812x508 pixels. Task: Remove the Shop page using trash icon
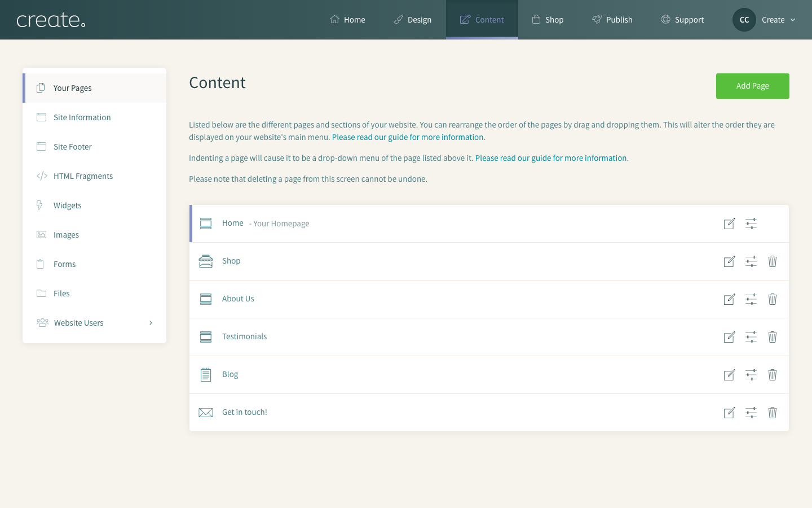click(x=773, y=261)
